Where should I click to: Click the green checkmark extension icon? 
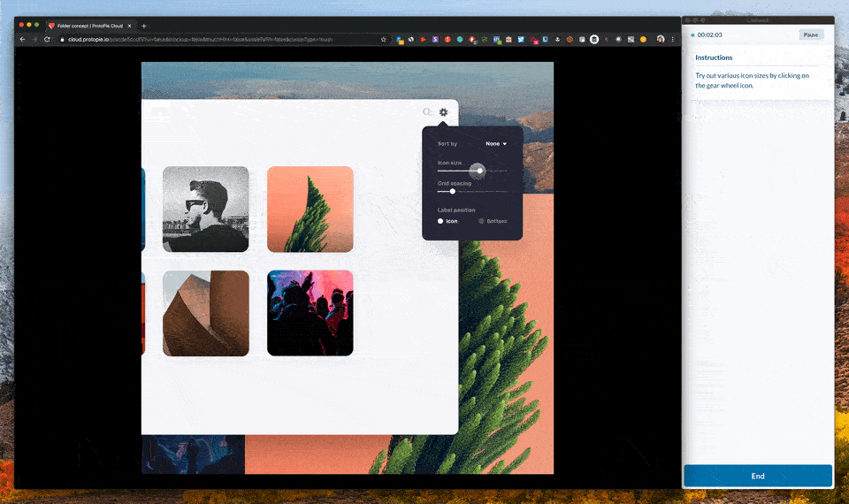tap(485, 40)
